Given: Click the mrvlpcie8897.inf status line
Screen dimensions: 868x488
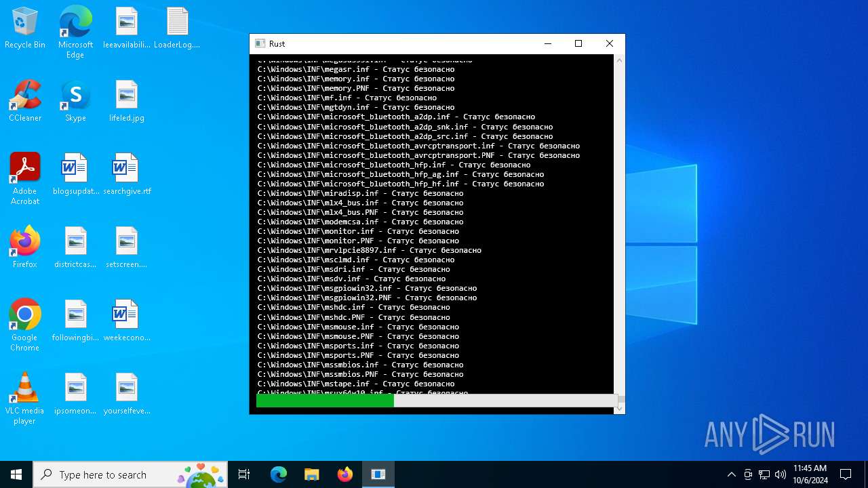Looking at the screenshot, I should click(x=370, y=250).
